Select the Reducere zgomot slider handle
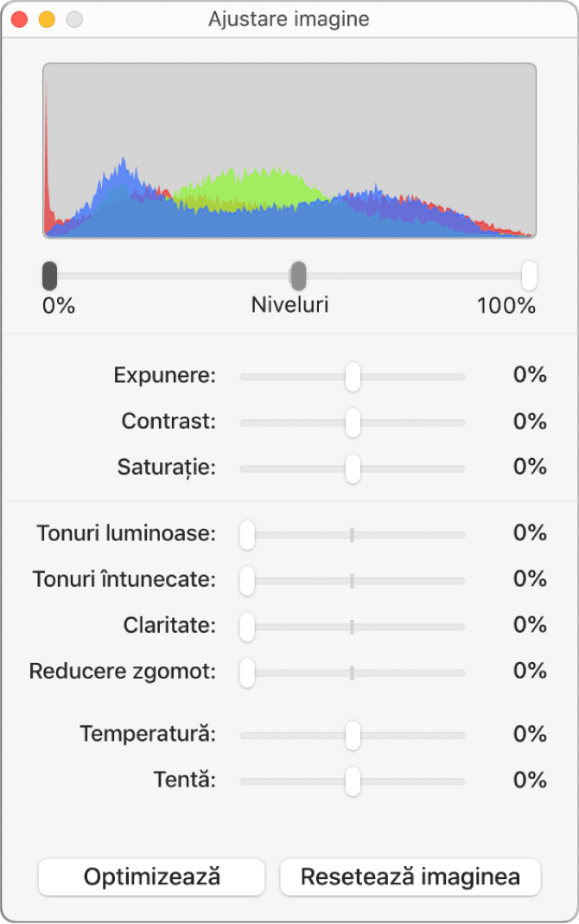Viewport: 579px width, 924px height. pos(247,672)
